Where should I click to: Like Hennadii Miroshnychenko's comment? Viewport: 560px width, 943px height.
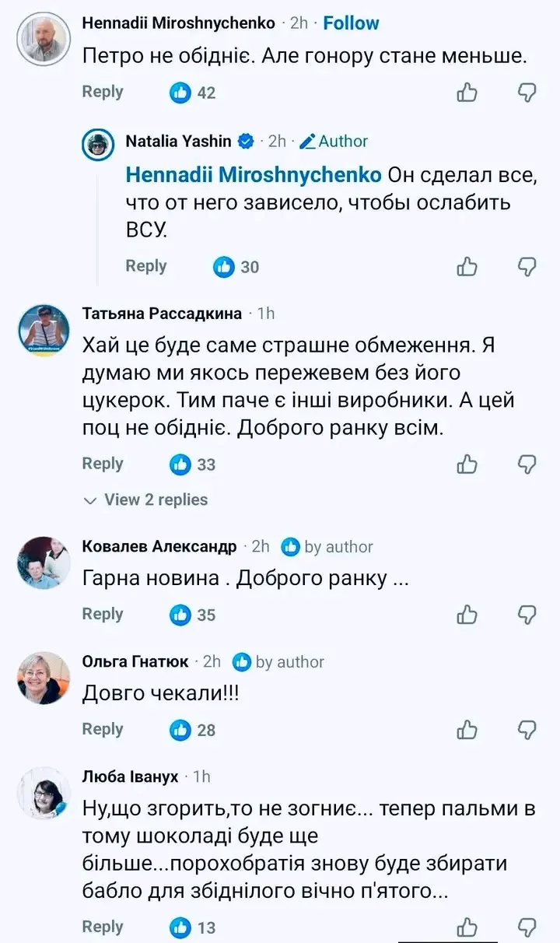(467, 93)
